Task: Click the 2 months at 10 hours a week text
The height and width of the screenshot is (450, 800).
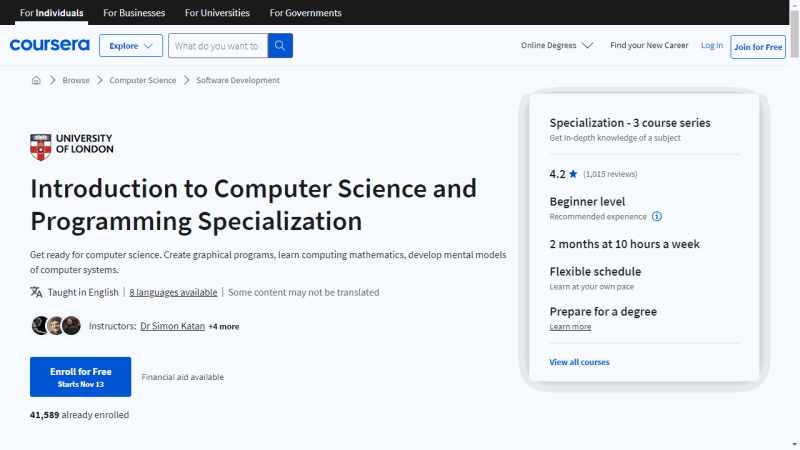Action: (624, 244)
